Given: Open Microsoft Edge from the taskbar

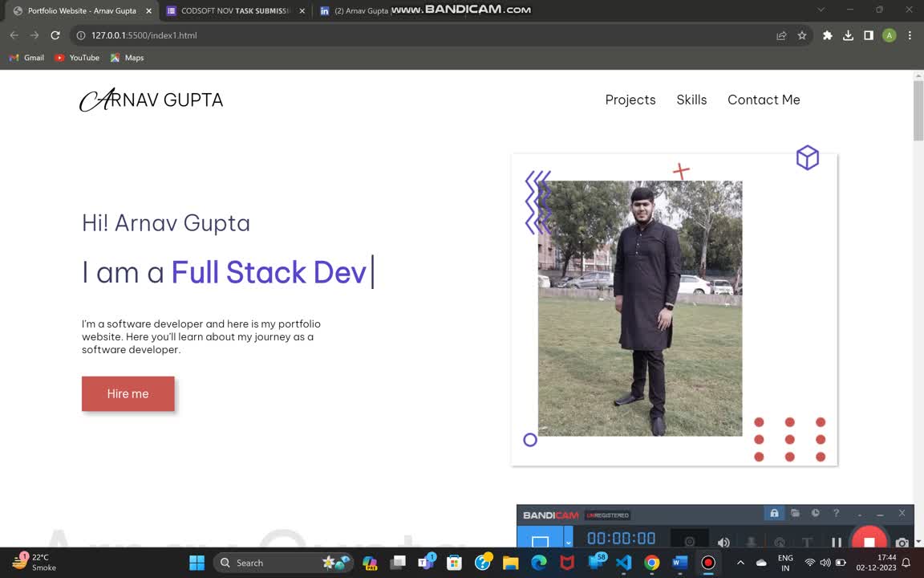Looking at the screenshot, I should click(539, 563).
